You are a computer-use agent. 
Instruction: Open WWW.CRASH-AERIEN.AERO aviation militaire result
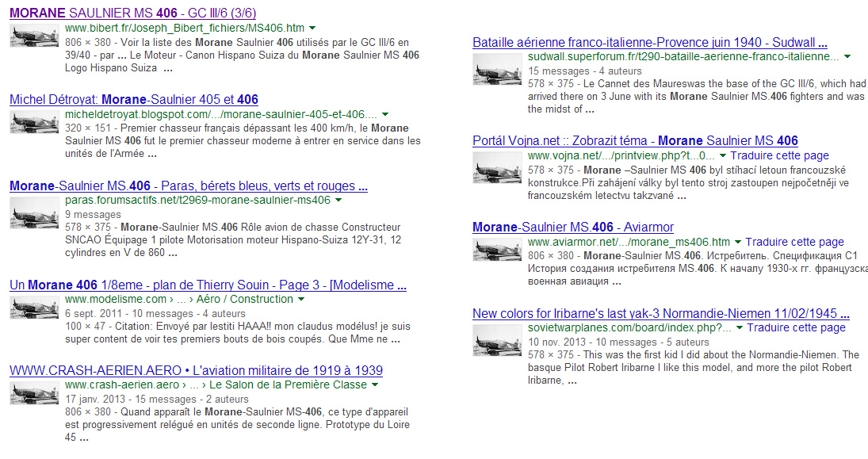[196, 370]
